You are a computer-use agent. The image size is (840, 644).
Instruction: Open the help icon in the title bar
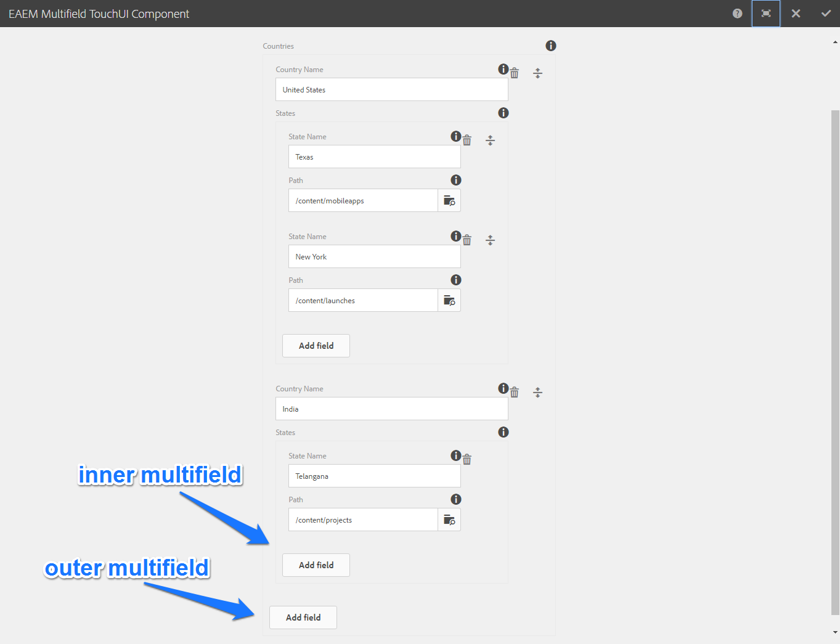[737, 13]
